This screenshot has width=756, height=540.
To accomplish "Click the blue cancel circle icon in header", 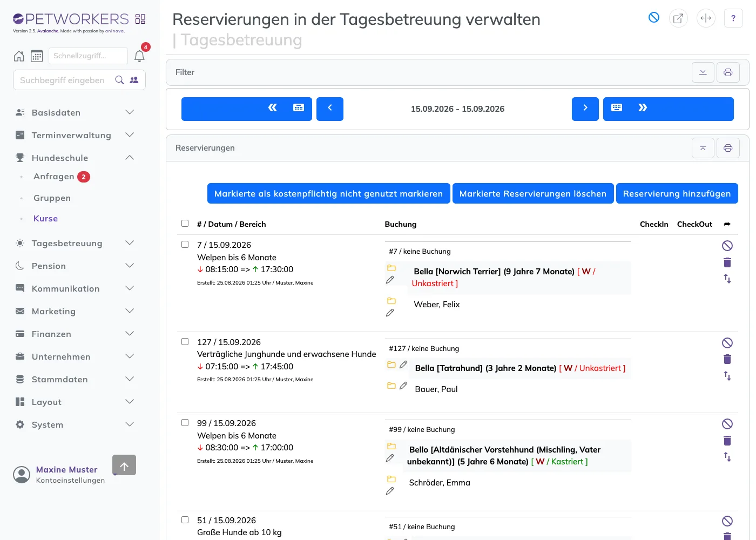I will 654,18.
